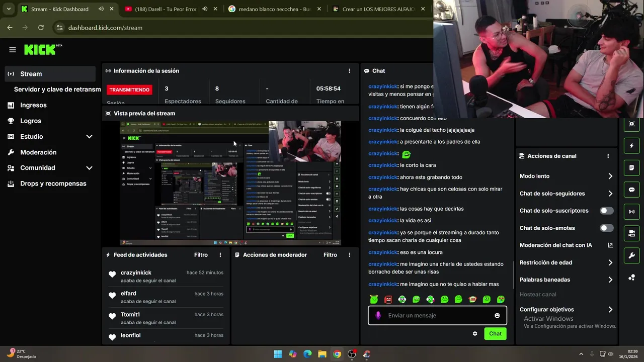644x362 pixels.
Task: Expand Palabras baneadas options
Action: tap(610, 280)
